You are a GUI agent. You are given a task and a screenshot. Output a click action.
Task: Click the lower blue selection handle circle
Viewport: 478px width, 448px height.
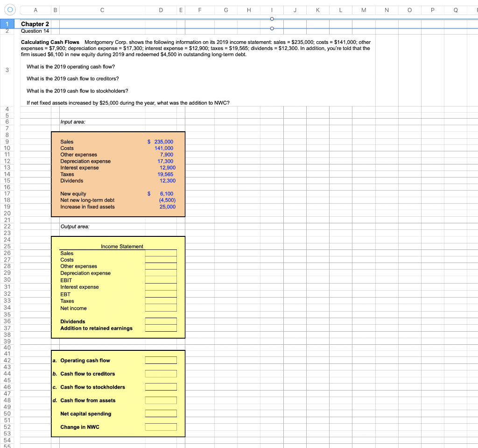272,29
